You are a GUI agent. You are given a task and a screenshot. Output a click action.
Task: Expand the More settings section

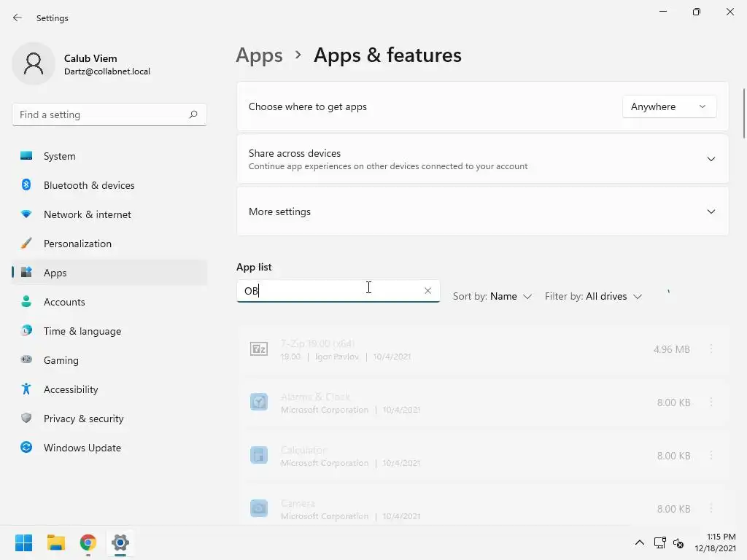[711, 211]
